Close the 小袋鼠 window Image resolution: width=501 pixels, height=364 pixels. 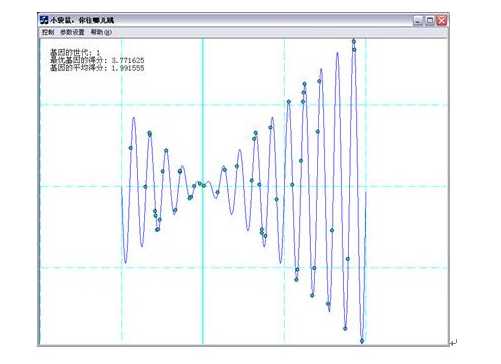(442, 21)
